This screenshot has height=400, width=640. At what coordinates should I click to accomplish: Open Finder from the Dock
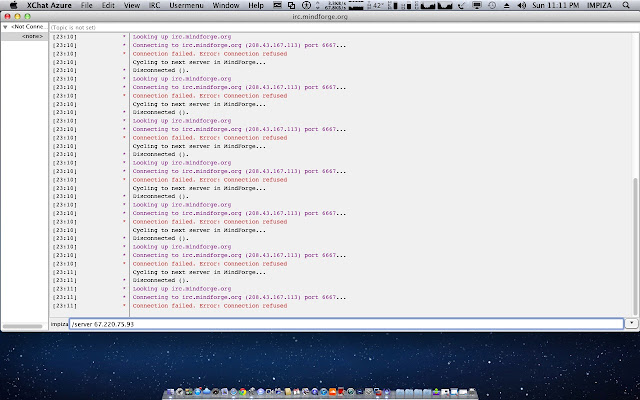pyautogui.click(x=170, y=392)
